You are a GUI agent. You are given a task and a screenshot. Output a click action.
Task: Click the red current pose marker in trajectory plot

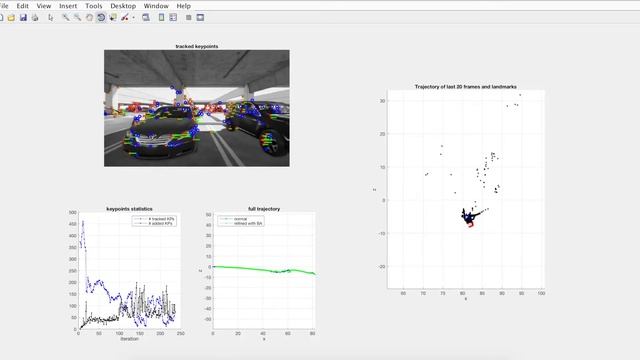[x=470, y=224]
